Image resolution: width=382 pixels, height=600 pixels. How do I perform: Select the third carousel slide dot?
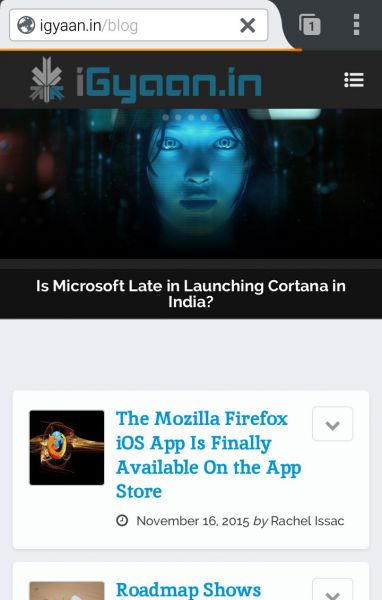[191, 117]
